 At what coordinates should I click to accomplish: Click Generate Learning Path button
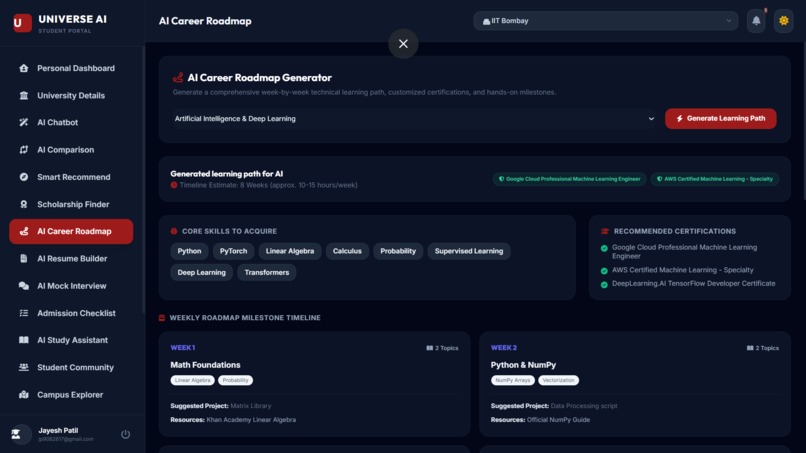(x=721, y=119)
